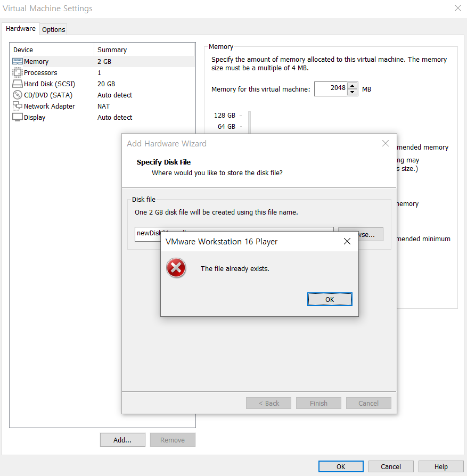Close the Add Hardware Wizard window
Viewport: 467px width, 476px height.
(x=386, y=143)
